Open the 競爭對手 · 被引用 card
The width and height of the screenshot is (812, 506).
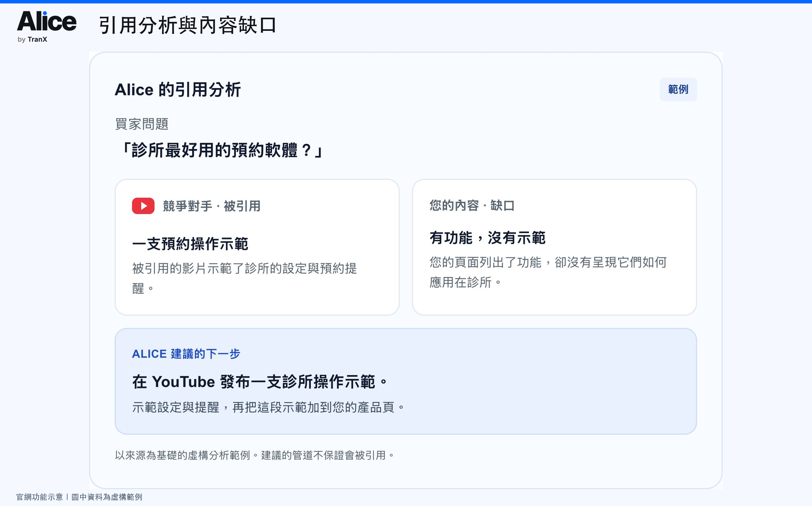click(x=257, y=247)
